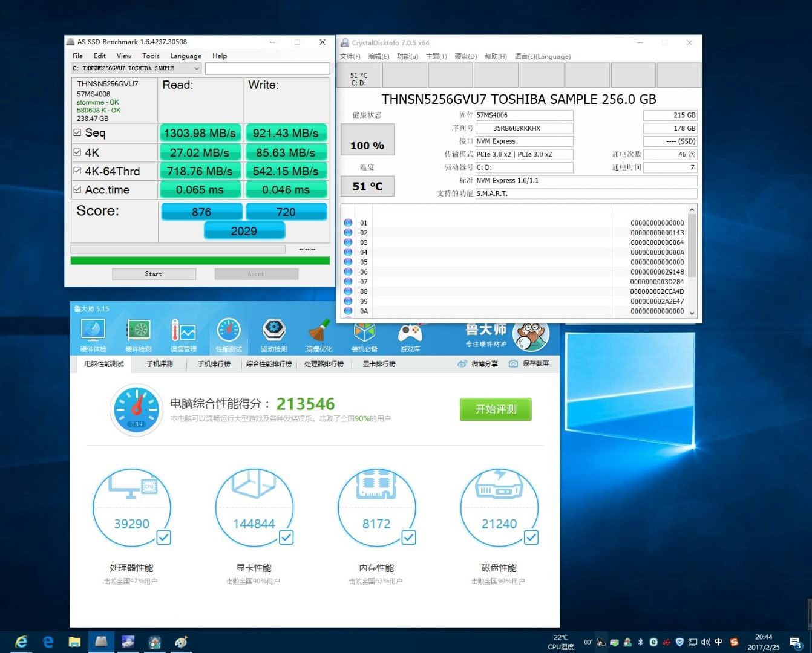Open the 主题(T) menu in CrystalDiskInfo
The image size is (812, 653).
(436, 56)
